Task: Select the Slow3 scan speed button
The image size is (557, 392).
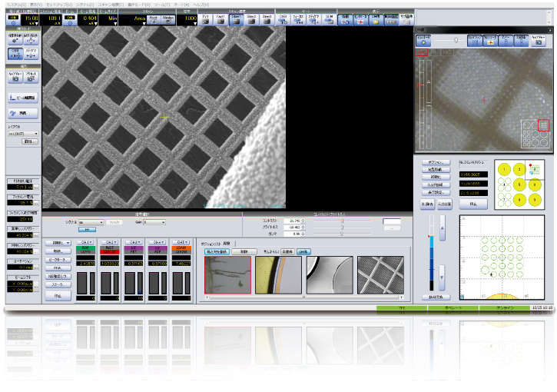Action: click(266, 18)
